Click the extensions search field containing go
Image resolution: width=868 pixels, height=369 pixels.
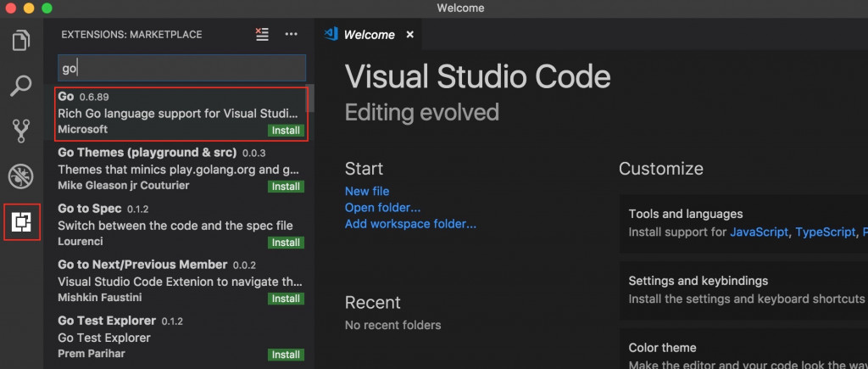coord(181,68)
